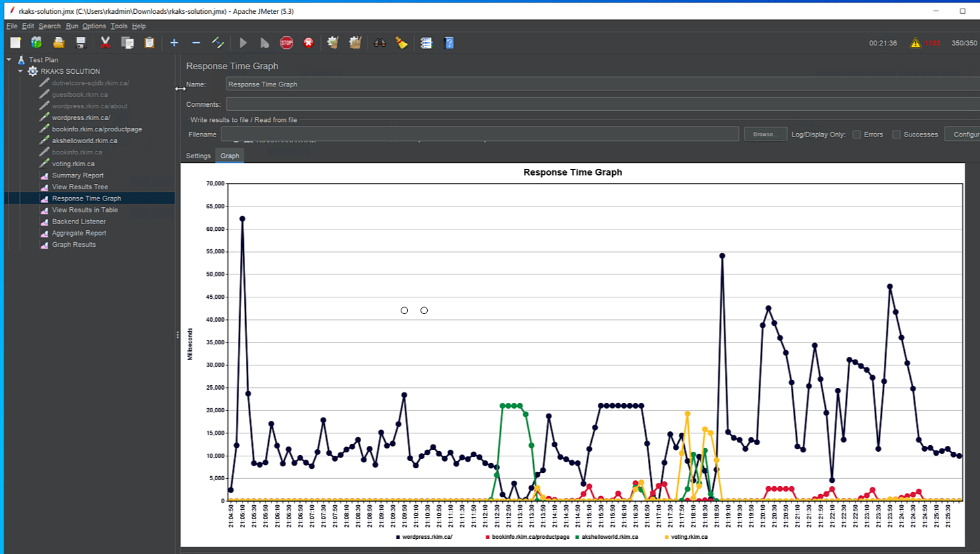Viewport: 980px width, 554px height.
Task: Click the Cut scissors icon
Action: click(x=105, y=43)
